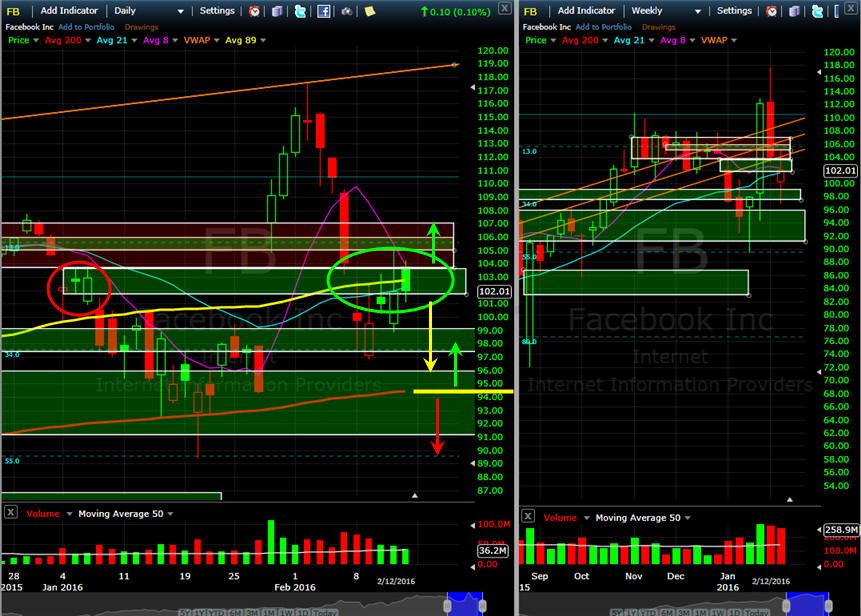Click the 1M range button under Daily chart
861x616 pixels.
pyautogui.click(x=267, y=612)
